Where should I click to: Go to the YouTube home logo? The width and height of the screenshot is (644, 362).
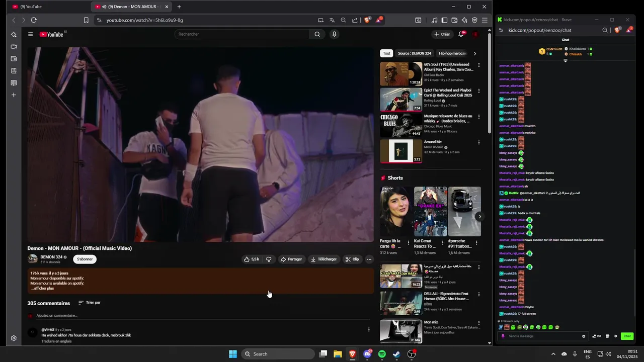[x=51, y=34]
